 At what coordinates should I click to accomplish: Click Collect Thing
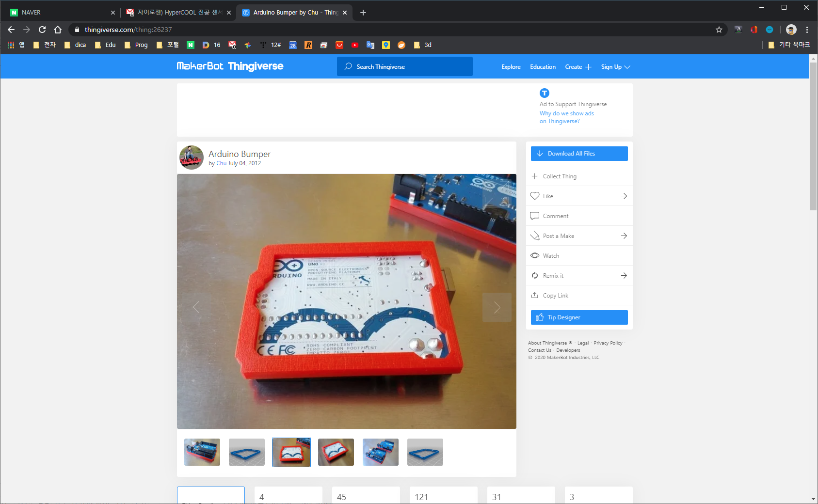coord(579,176)
